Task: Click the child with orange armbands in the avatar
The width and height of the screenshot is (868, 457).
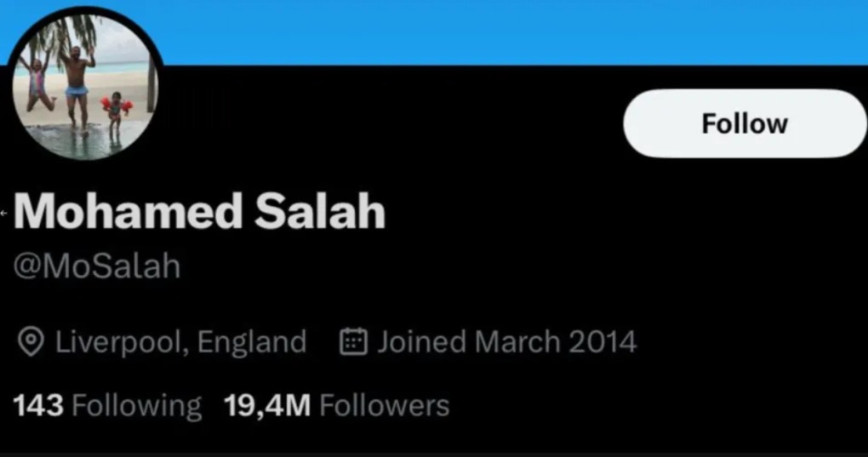Action: click(114, 109)
